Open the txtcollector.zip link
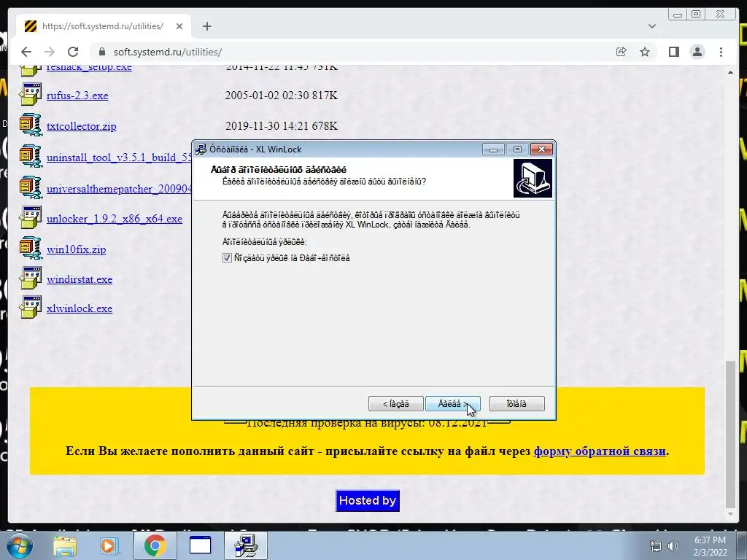 (82, 126)
